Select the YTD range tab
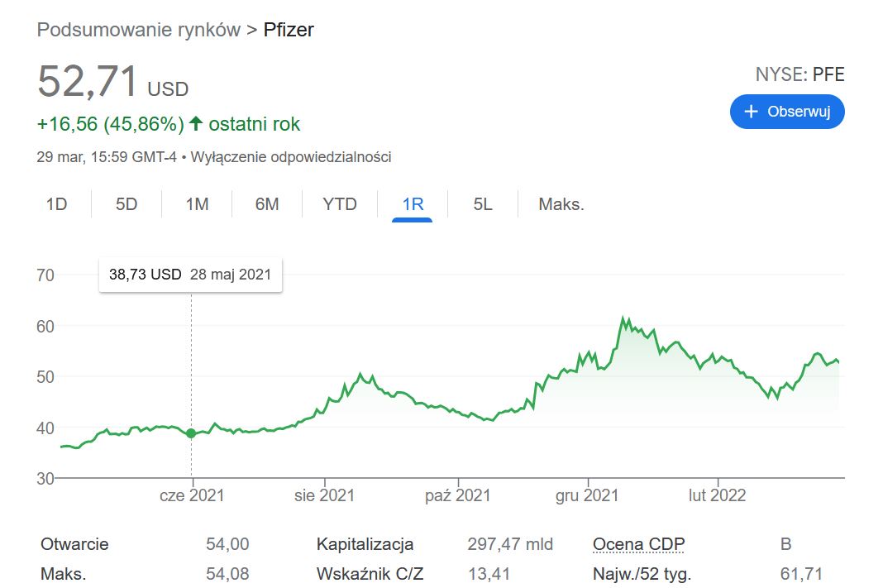The height and width of the screenshot is (588, 883). point(340,204)
